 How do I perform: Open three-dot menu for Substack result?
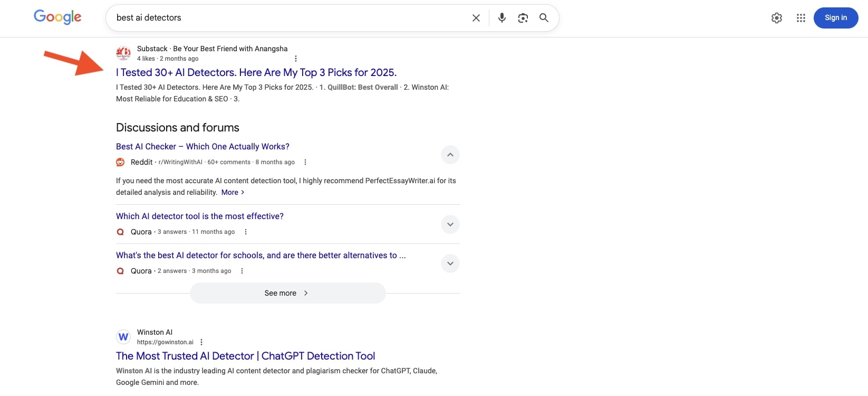click(296, 59)
